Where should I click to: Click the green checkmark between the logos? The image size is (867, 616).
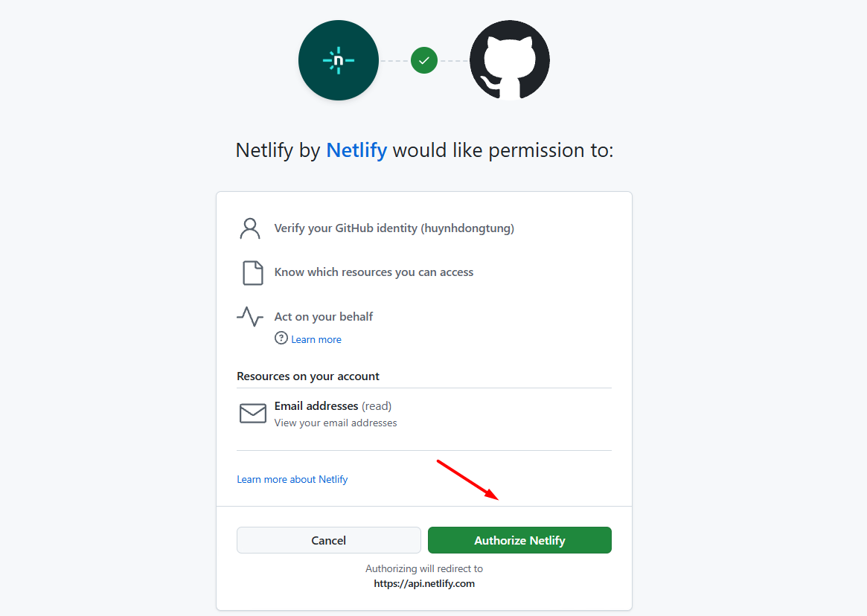click(424, 60)
